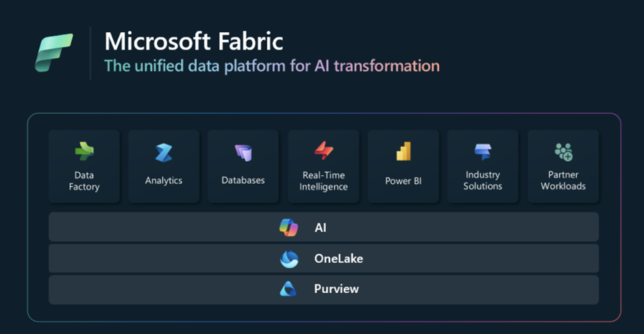Select the Partner Workloads icon
This screenshot has width=644, height=334.
pyautogui.click(x=563, y=151)
